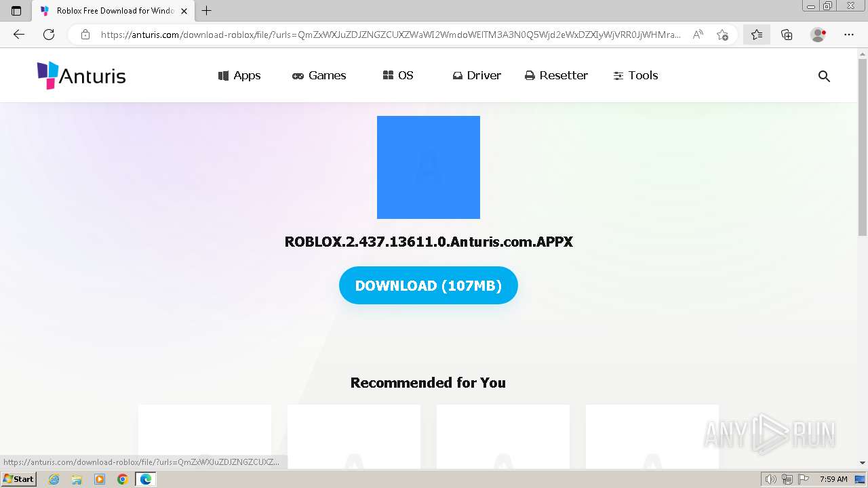
Task: Open the Games menu
Action: click(x=319, y=75)
